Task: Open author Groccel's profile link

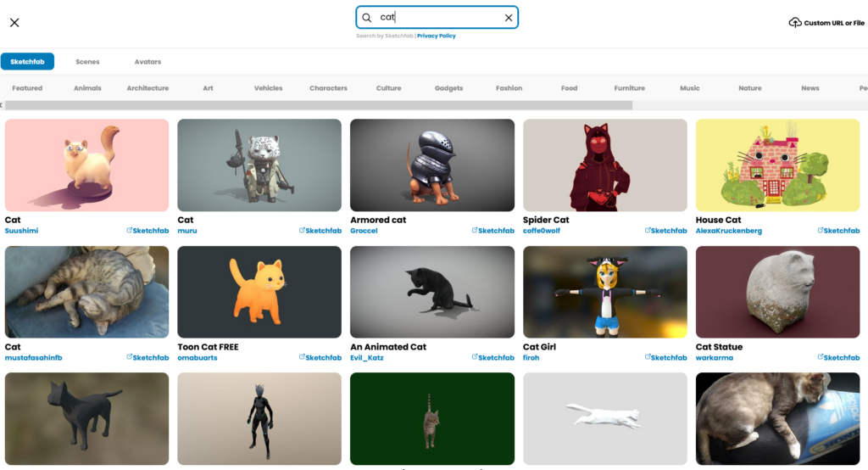Action: [364, 231]
